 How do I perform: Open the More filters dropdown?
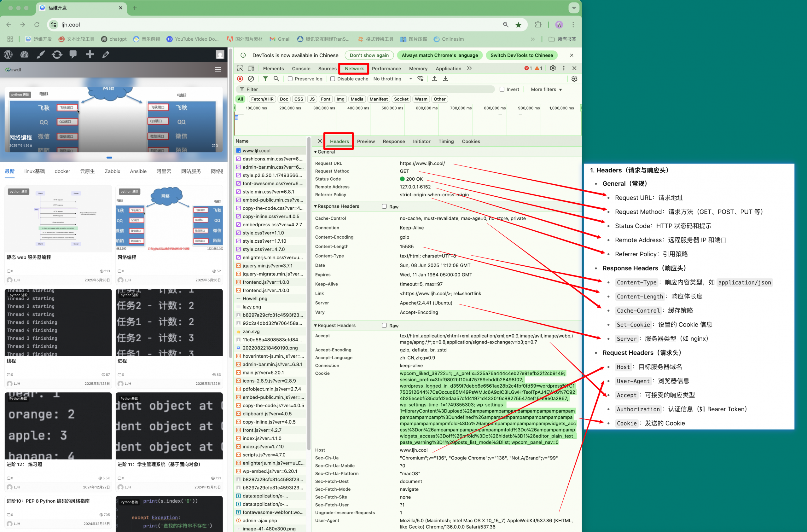[546, 89]
